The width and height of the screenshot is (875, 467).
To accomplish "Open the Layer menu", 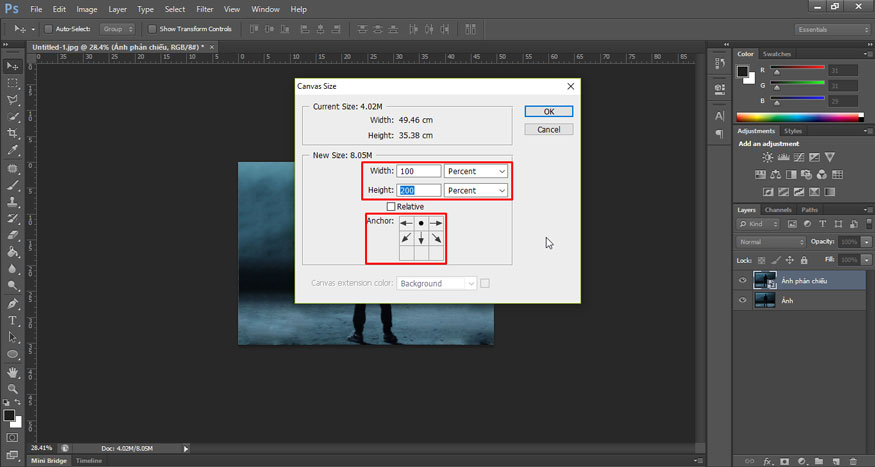I will click(x=117, y=9).
